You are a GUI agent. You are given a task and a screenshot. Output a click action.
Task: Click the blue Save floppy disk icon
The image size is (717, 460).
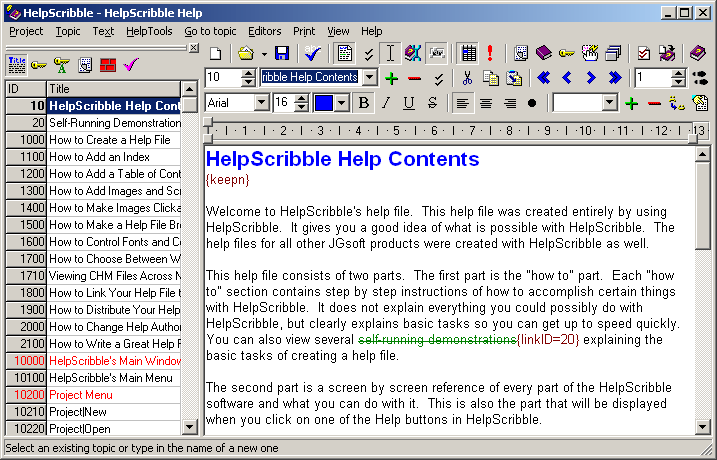click(282, 53)
